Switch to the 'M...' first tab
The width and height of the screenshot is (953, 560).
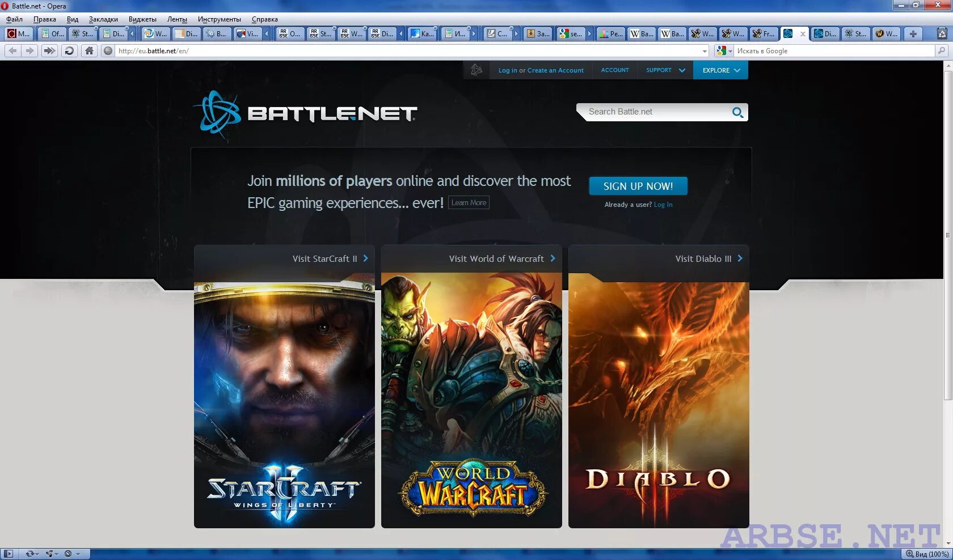click(19, 33)
